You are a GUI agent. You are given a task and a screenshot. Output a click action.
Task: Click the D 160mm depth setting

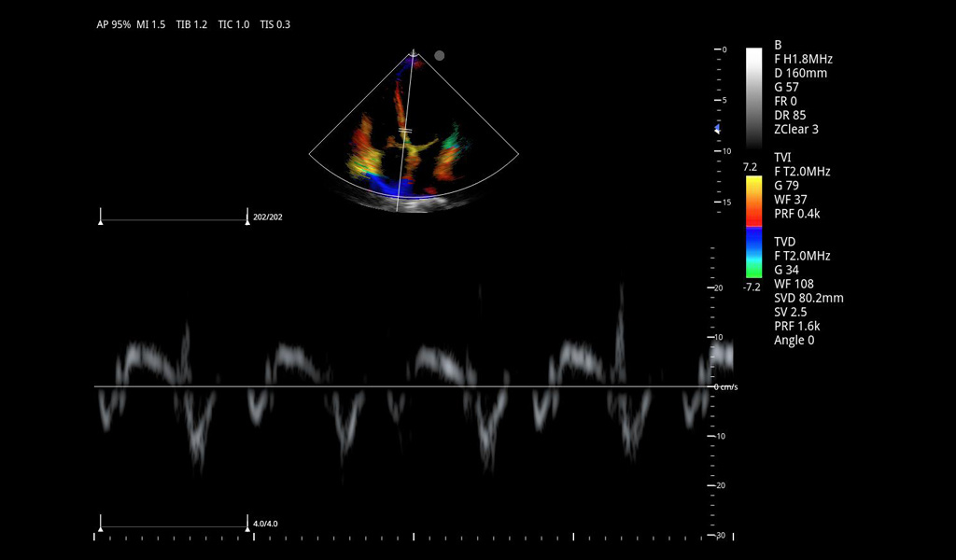(x=800, y=73)
